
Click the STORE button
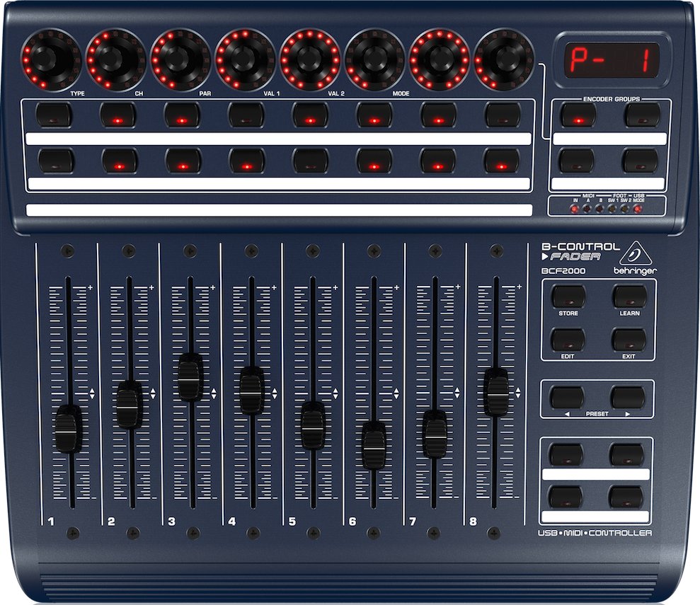pyautogui.click(x=568, y=296)
